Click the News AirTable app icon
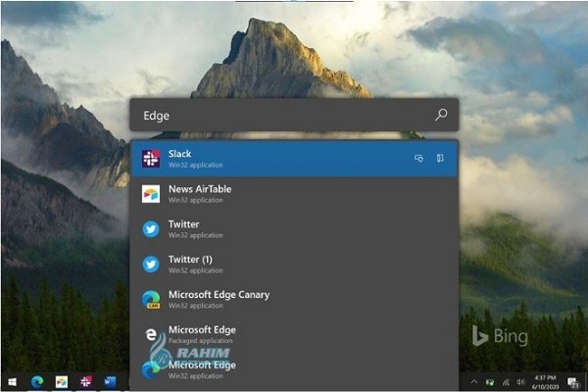Viewport: 588px width, 392px height. click(x=151, y=194)
